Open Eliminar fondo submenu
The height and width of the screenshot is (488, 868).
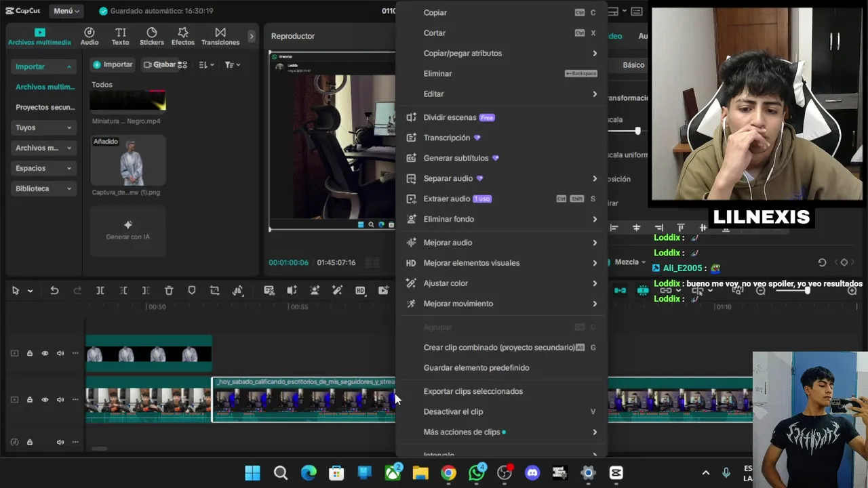[x=502, y=219]
